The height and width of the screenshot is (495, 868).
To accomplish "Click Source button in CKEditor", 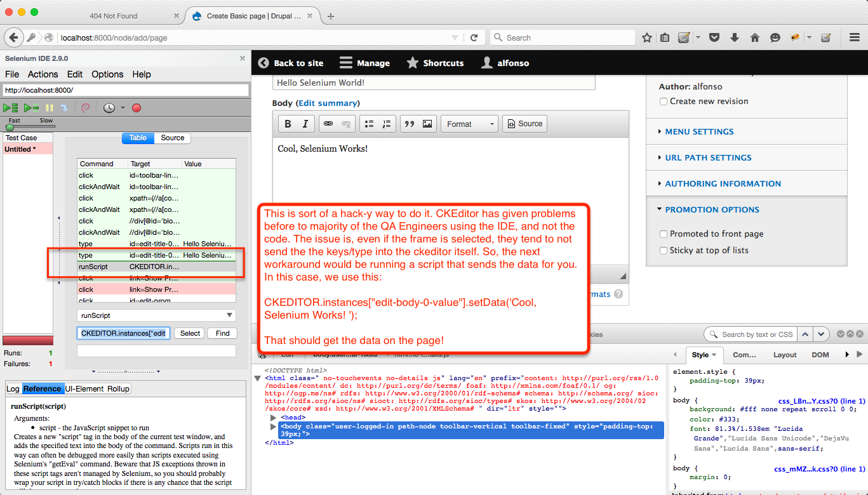I will point(524,124).
